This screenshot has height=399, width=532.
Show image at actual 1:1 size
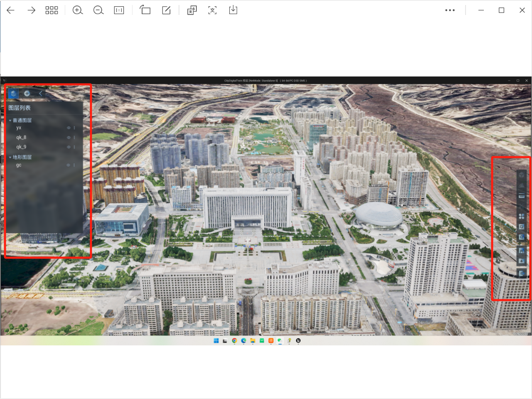pos(119,10)
